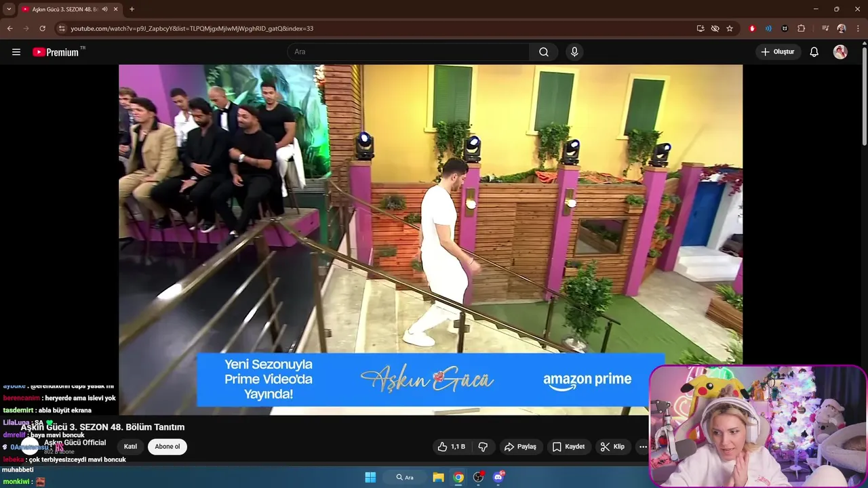Click the Amazon Prime banner in video

coord(431,380)
